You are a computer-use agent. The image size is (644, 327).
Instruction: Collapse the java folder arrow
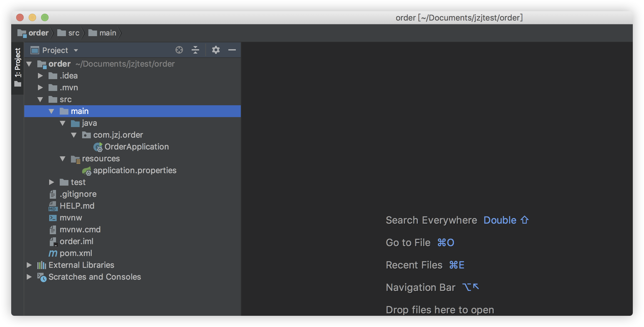click(x=63, y=123)
